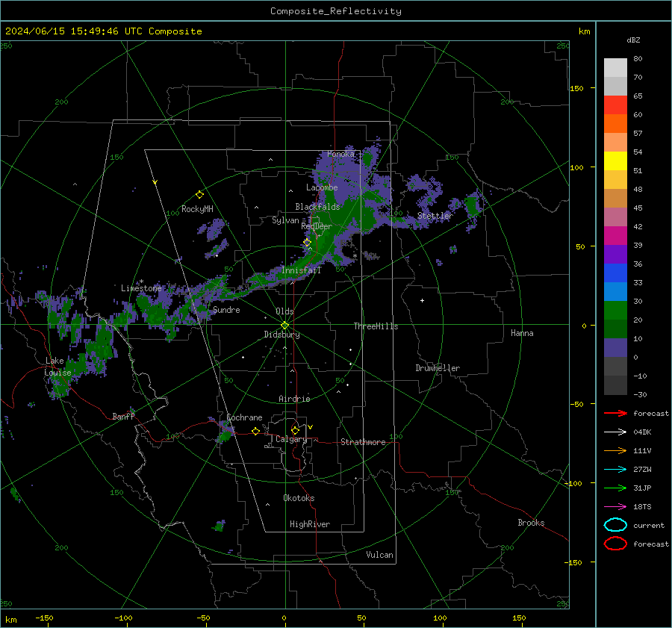Click the yellow diamond radar site above Didsbury

click(x=285, y=326)
